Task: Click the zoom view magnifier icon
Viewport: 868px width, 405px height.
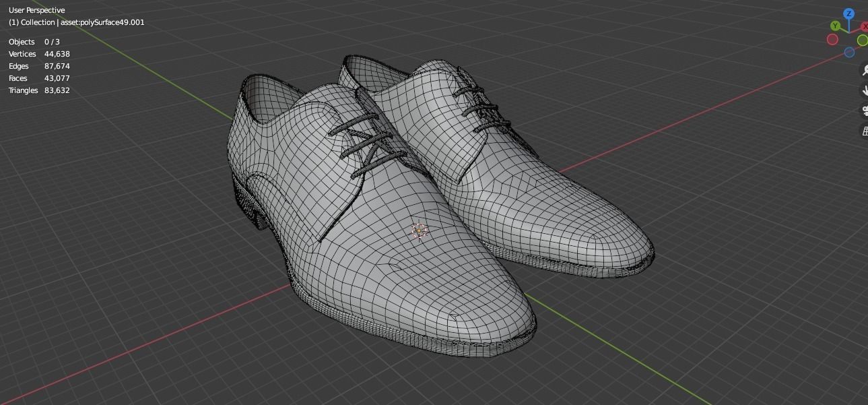Action: pyautogui.click(x=865, y=71)
